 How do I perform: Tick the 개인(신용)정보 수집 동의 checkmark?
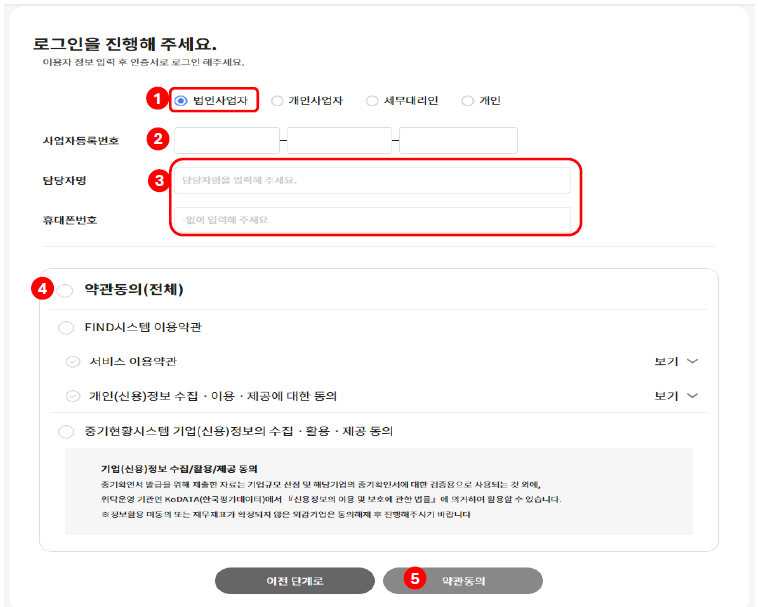coord(73,396)
